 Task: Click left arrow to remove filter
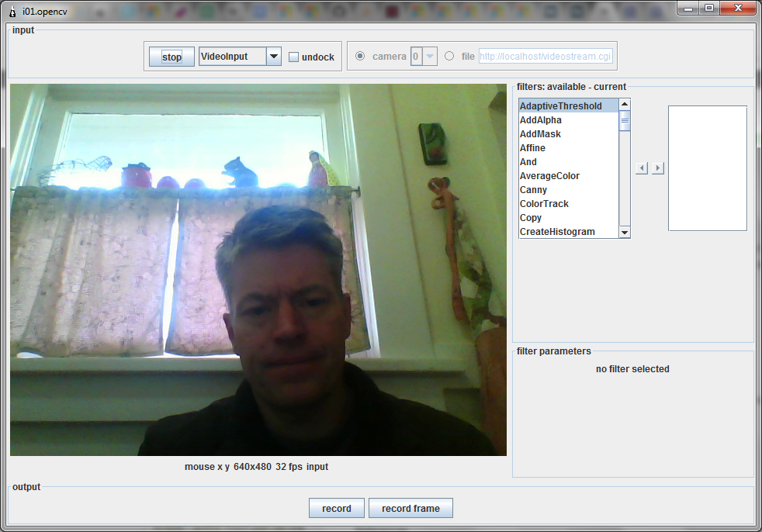coord(642,168)
